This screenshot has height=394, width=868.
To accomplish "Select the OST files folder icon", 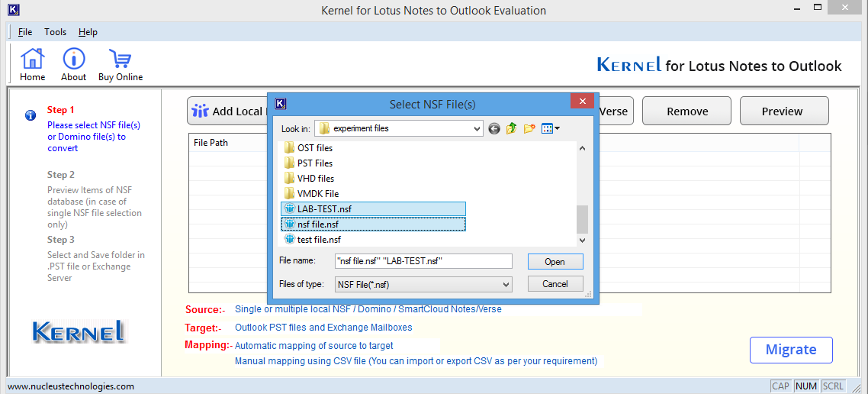I will click(x=289, y=148).
